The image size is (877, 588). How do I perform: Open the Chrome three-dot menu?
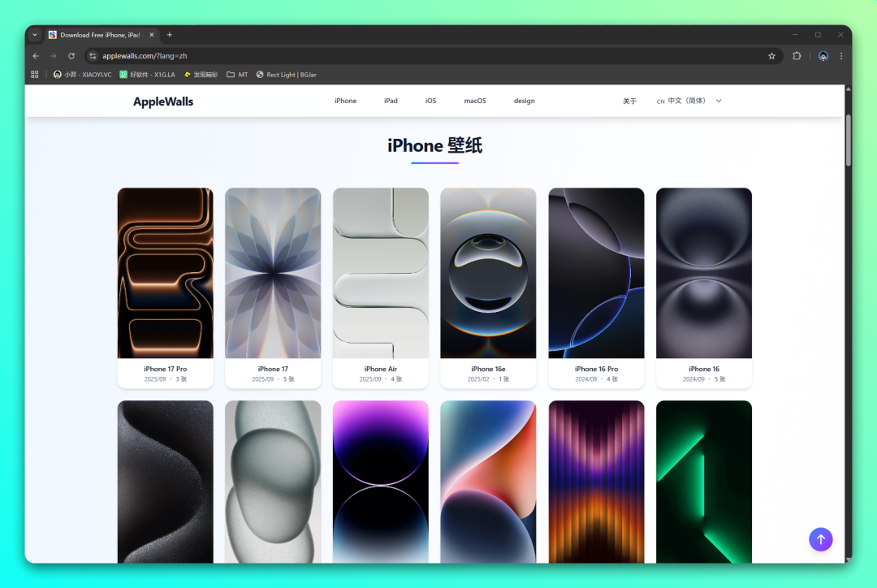841,56
